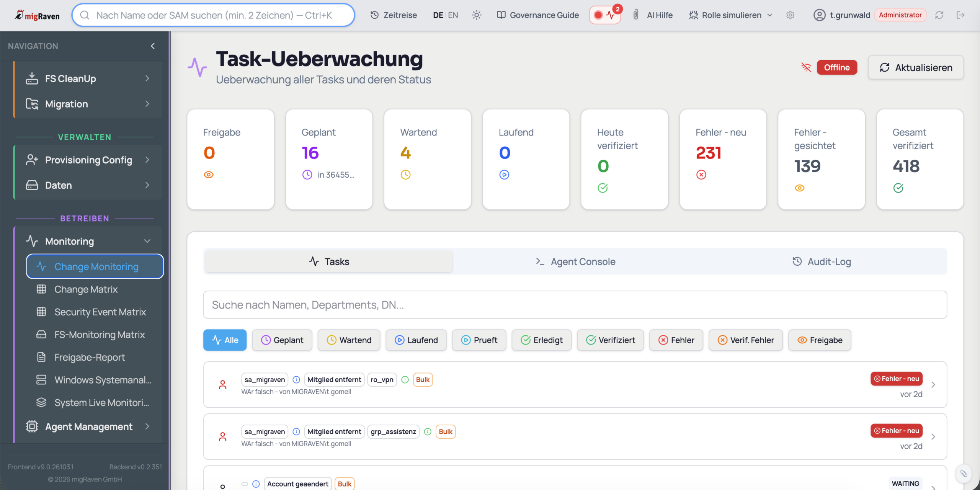
Task: Open the recording activity indicator with badge
Action: pyautogui.click(x=605, y=15)
